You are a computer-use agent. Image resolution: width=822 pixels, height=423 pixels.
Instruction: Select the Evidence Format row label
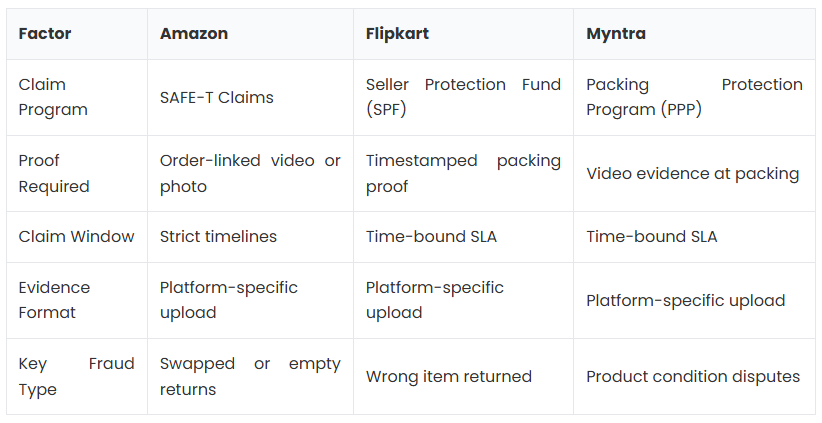click(77, 300)
